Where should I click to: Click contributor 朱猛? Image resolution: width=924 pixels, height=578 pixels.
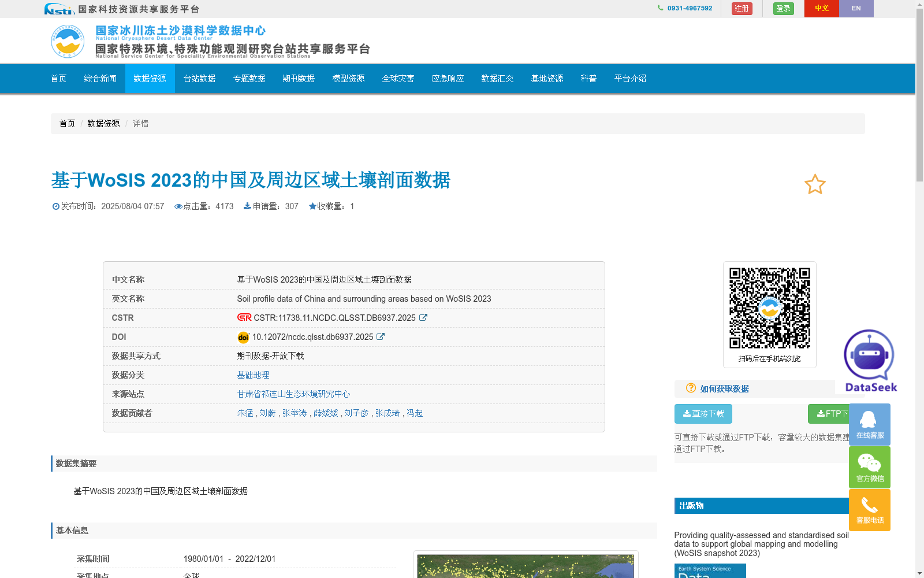[245, 413]
